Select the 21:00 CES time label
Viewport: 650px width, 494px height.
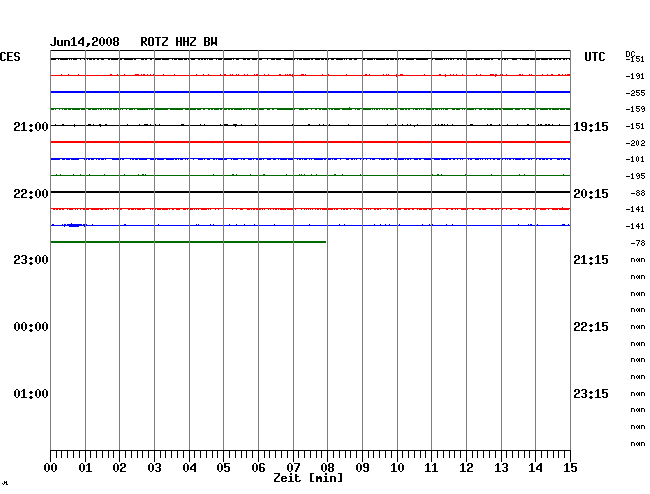pyautogui.click(x=31, y=126)
